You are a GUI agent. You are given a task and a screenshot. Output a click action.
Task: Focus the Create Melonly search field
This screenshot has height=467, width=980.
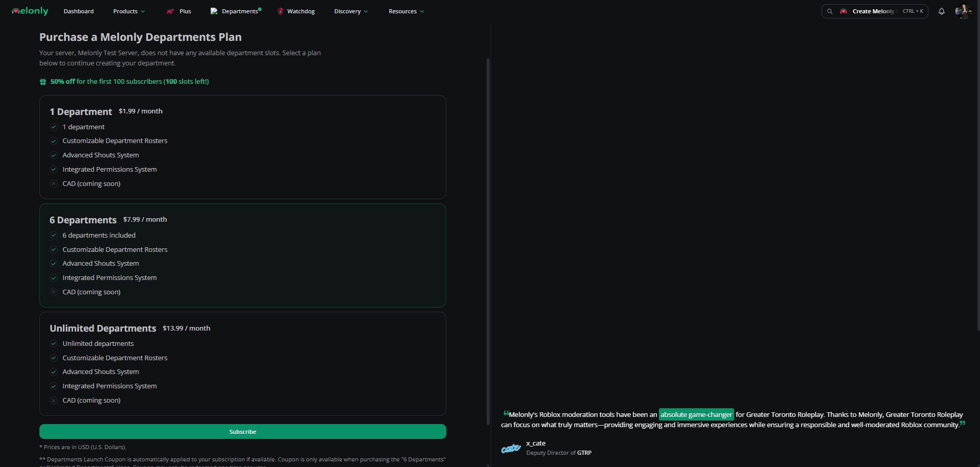coord(875,11)
